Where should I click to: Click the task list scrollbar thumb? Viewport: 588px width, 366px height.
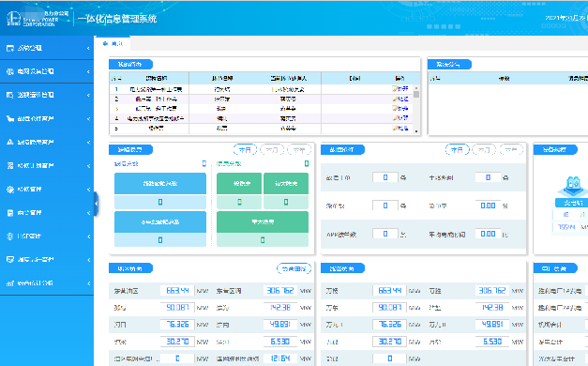coord(416,94)
